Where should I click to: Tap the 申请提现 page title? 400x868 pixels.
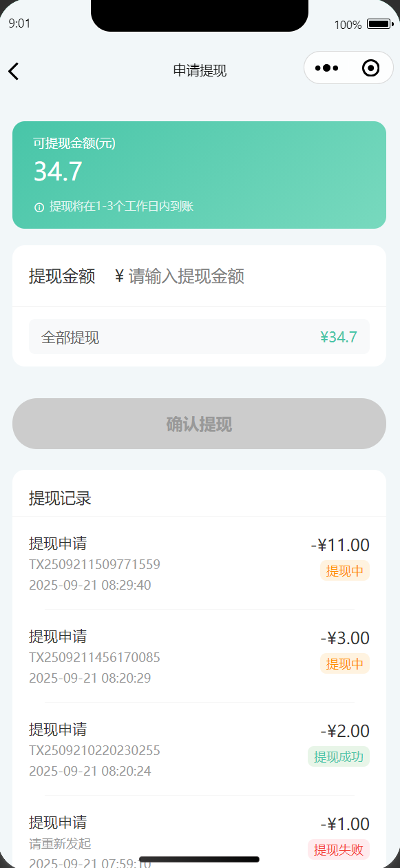click(x=200, y=70)
